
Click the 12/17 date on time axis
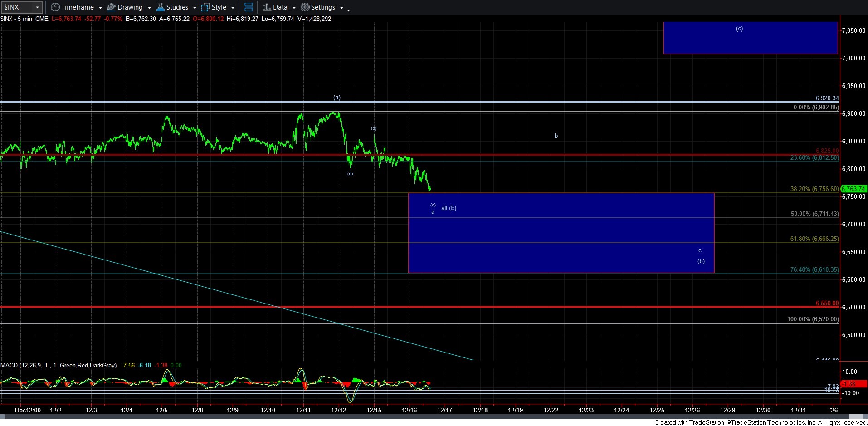pyautogui.click(x=444, y=410)
